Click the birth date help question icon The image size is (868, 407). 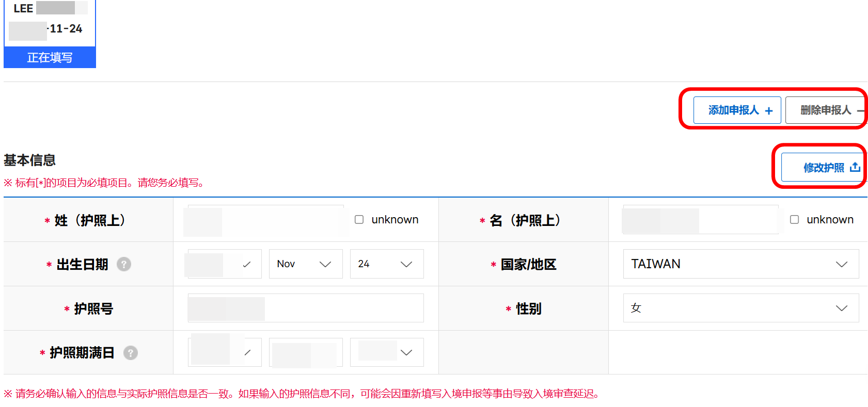[124, 264]
